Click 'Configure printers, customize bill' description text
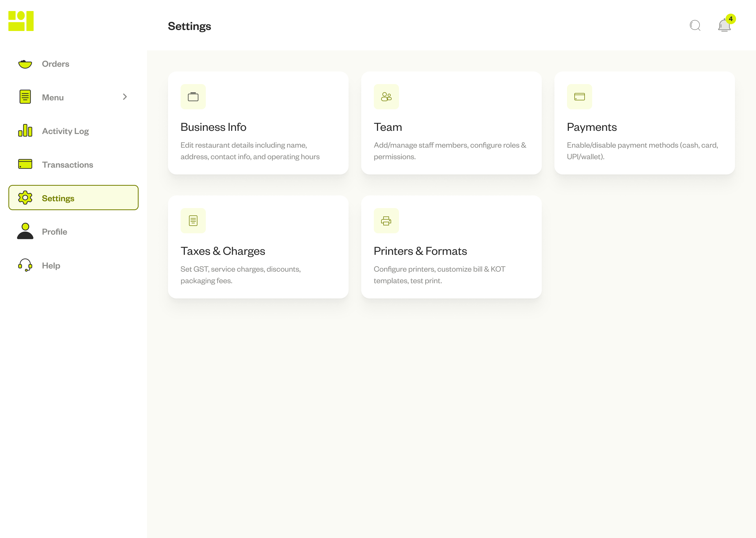Image resolution: width=756 pixels, height=538 pixels. pyautogui.click(x=440, y=275)
